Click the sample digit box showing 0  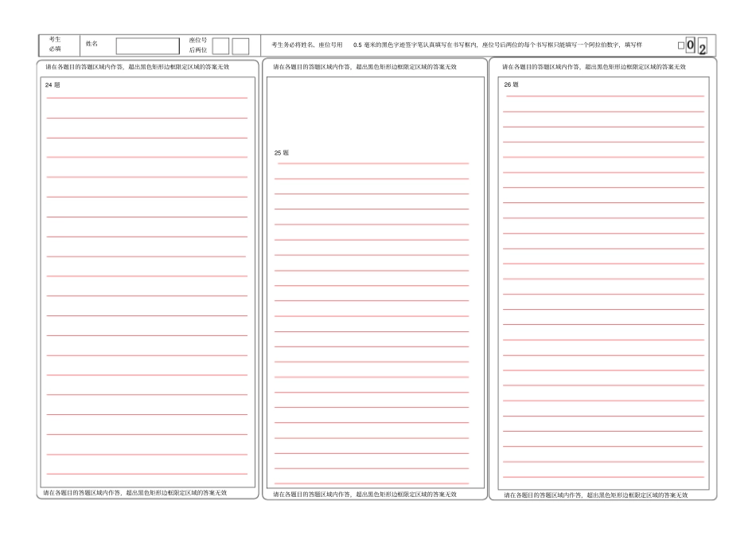(x=691, y=45)
